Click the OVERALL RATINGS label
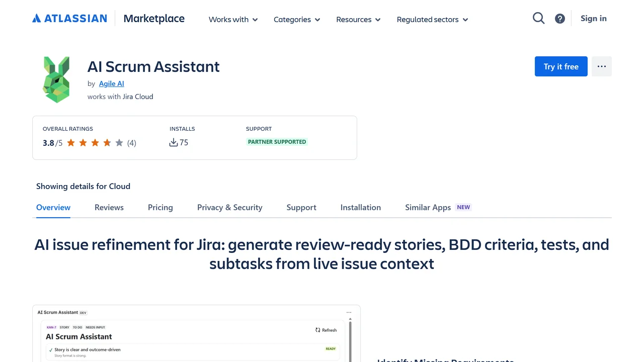Image resolution: width=644 pixels, height=362 pixels. pyautogui.click(x=68, y=129)
